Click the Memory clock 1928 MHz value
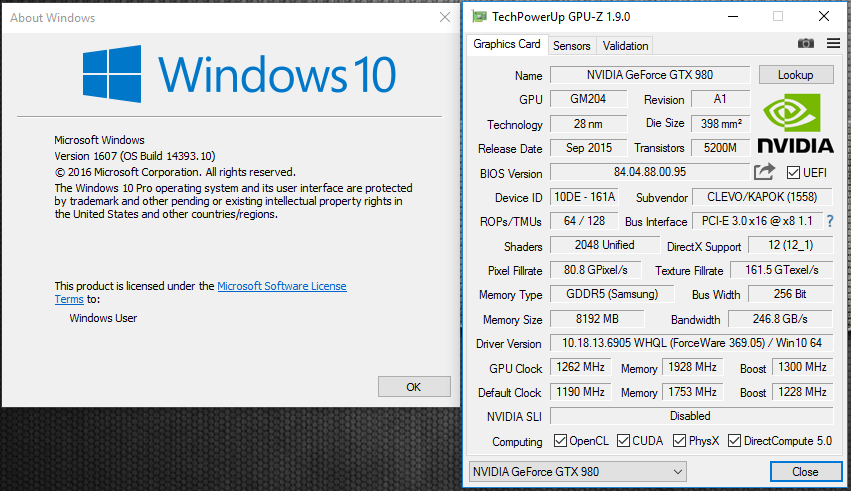The width and height of the screenshot is (851, 491). [x=692, y=367]
